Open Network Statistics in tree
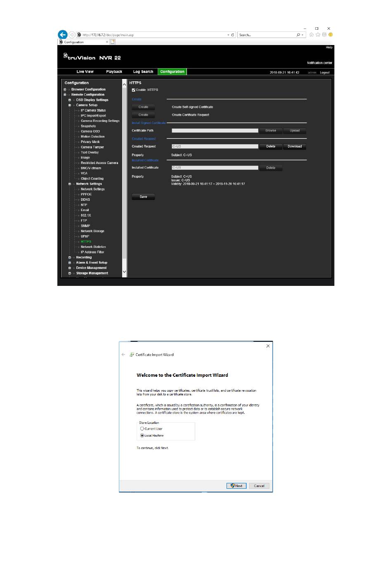 pos(93,247)
